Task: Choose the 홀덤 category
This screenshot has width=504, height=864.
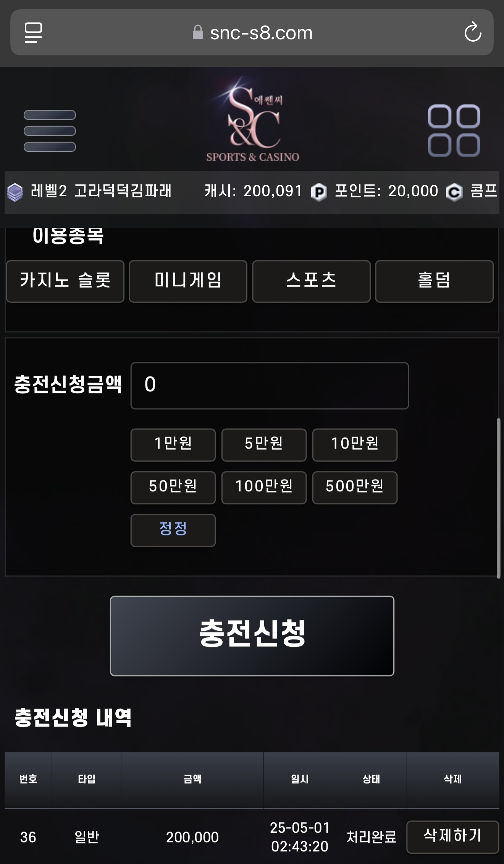Action: pos(434,281)
